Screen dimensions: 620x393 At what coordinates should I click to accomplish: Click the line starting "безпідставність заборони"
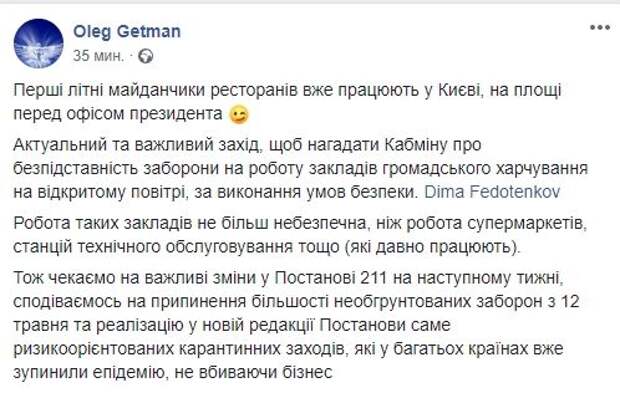[x=301, y=168]
